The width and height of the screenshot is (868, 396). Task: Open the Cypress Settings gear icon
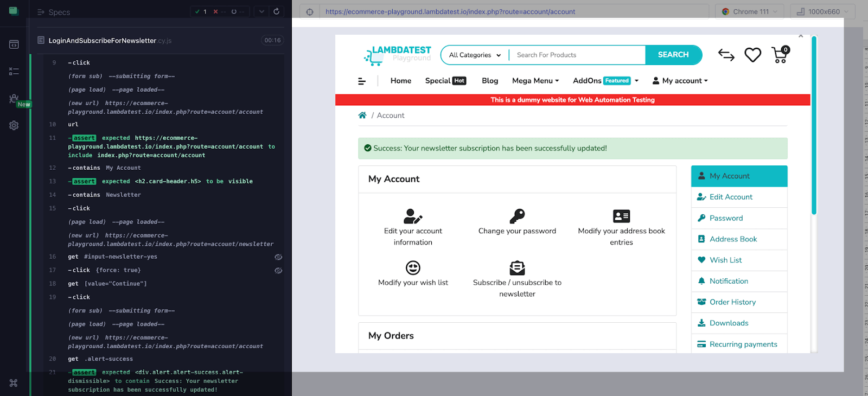[14, 125]
